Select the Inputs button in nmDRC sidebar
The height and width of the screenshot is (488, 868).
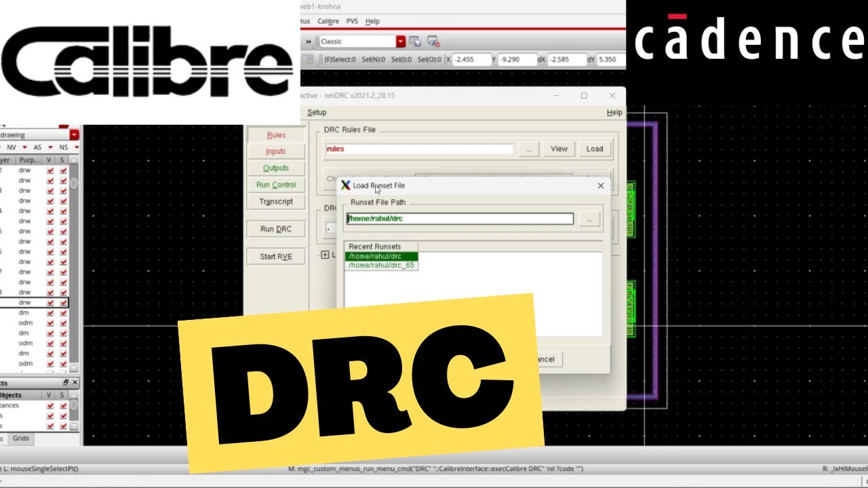(276, 151)
